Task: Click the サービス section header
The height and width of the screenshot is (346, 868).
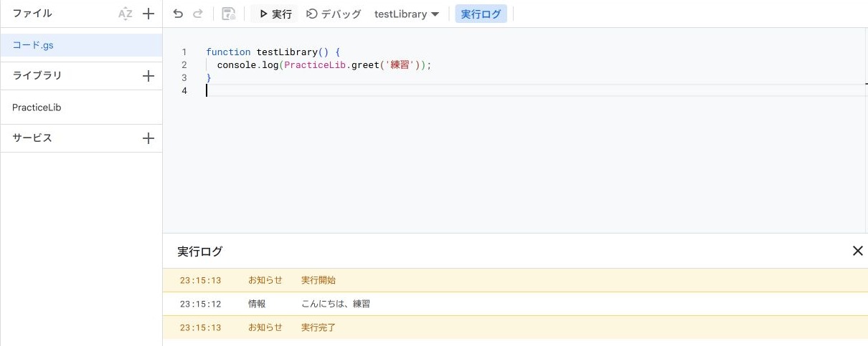Action: (x=32, y=138)
